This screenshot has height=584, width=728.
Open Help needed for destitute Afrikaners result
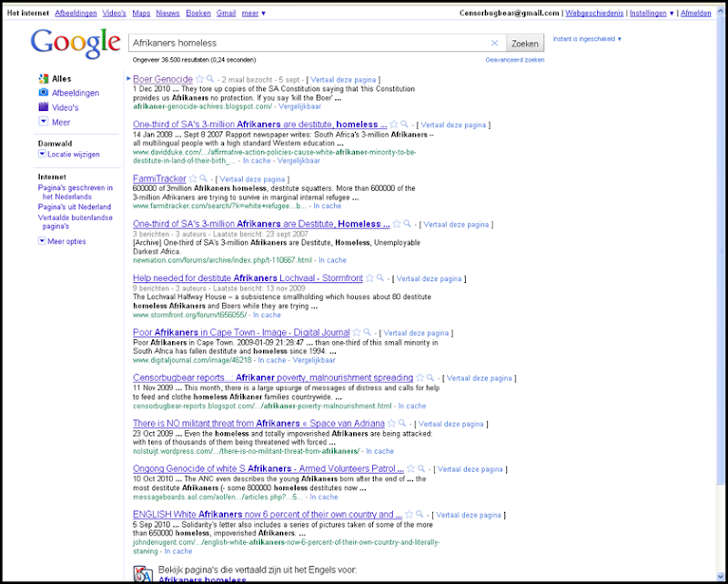pos(248,278)
